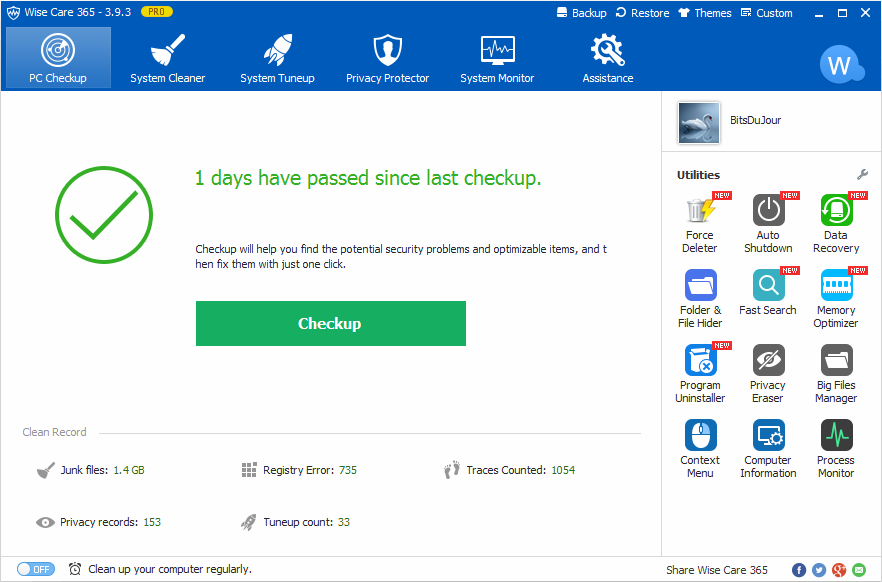882x582 pixels.
Task: Open the System Tuneup tab
Action: (x=277, y=57)
